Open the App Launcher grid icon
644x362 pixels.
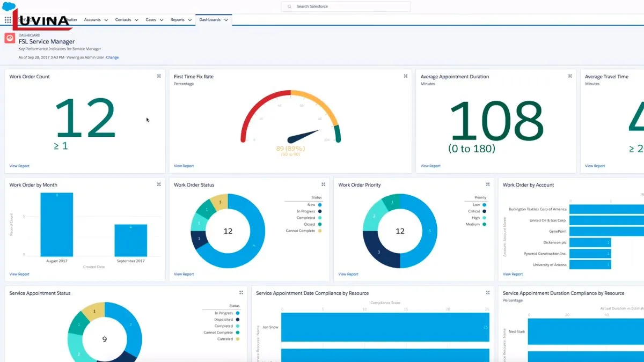pyautogui.click(x=8, y=20)
